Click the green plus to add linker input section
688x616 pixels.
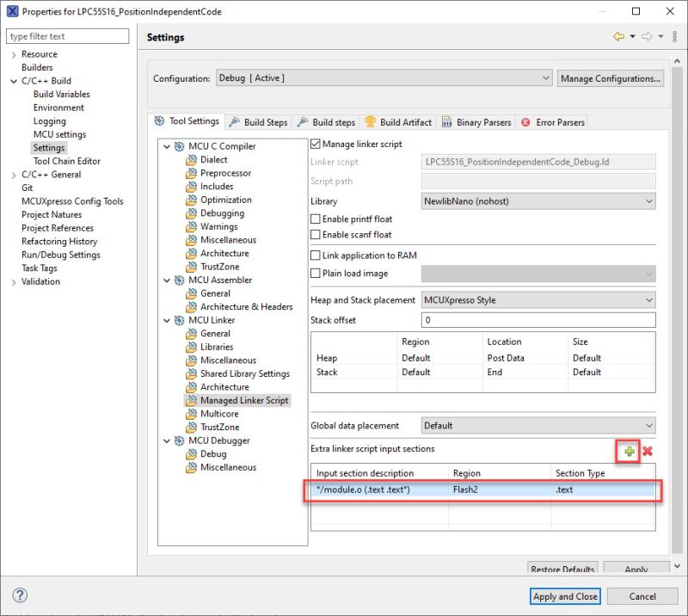(x=630, y=450)
